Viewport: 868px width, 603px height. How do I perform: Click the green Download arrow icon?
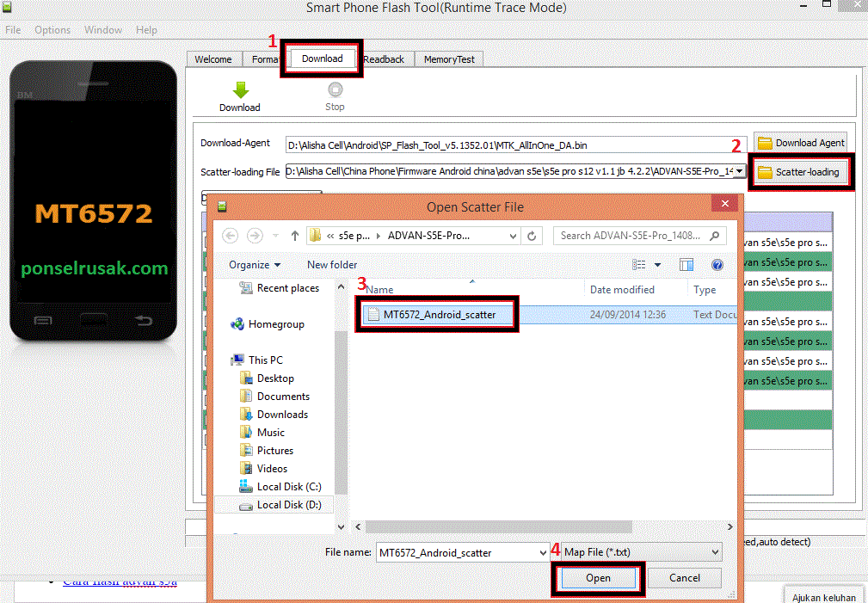(239, 91)
